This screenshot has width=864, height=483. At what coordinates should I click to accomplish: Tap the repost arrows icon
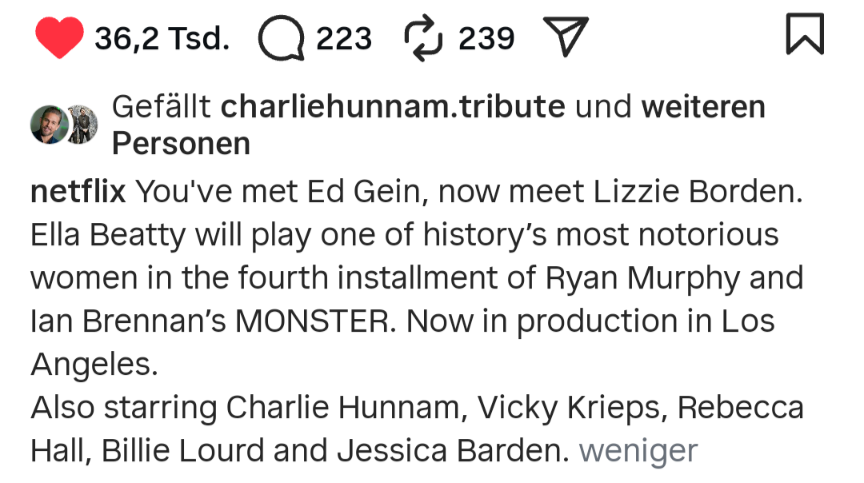(x=423, y=38)
